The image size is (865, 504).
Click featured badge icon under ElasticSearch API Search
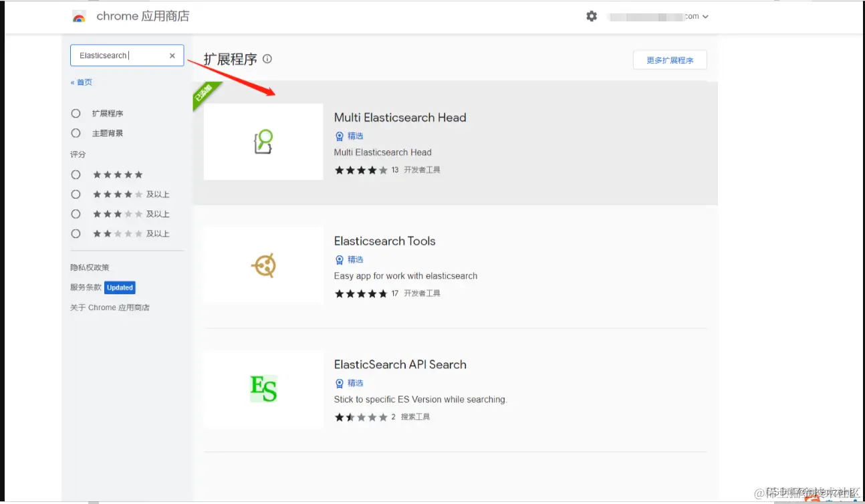340,384
